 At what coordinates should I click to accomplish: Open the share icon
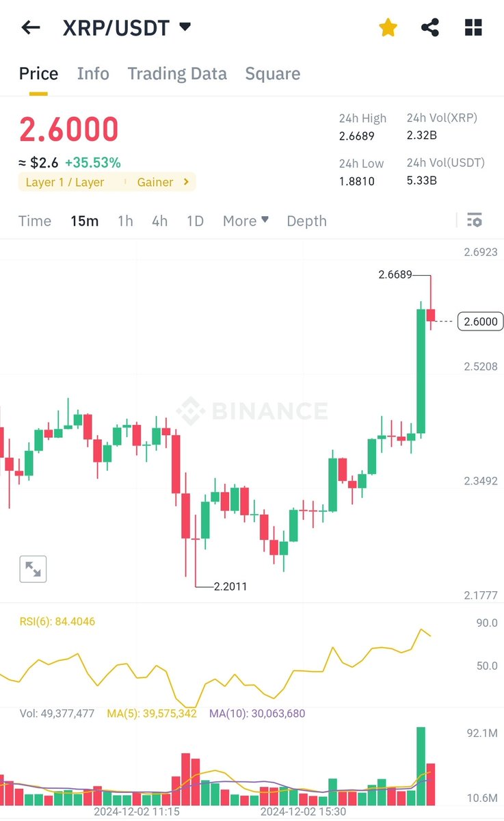coord(430,28)
